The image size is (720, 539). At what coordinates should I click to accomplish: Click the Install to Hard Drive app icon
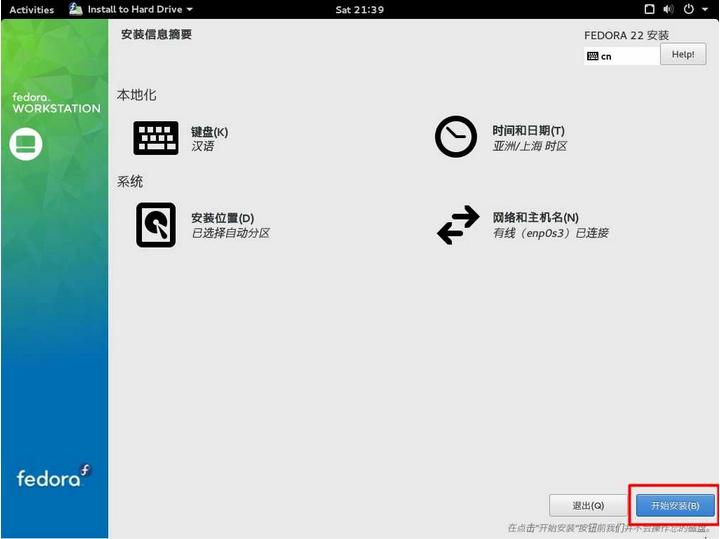coord(75,9)
